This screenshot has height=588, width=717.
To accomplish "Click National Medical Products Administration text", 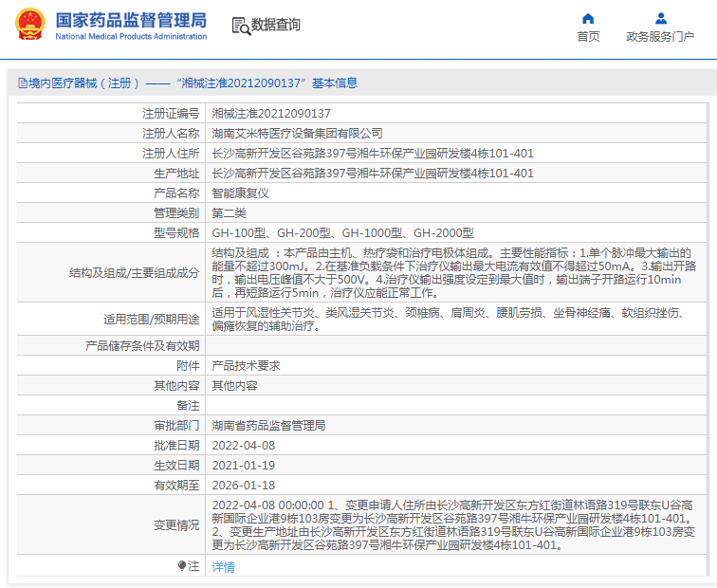I will click(131, 37).
